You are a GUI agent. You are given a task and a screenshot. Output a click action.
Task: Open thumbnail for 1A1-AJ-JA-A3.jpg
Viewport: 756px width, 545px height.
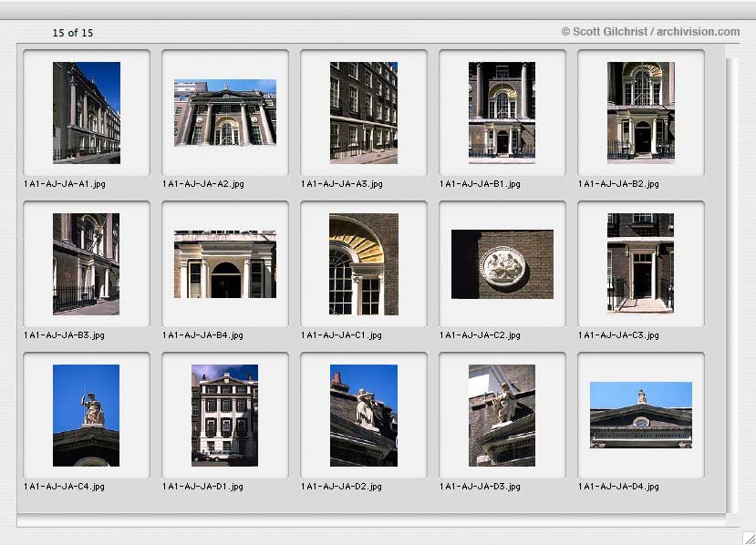[x=364, y=113]
